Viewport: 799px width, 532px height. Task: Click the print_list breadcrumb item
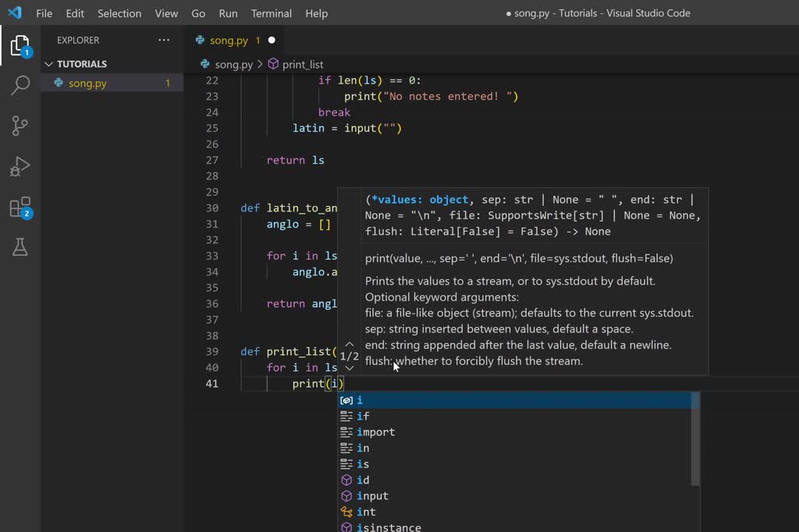point(302,64)
